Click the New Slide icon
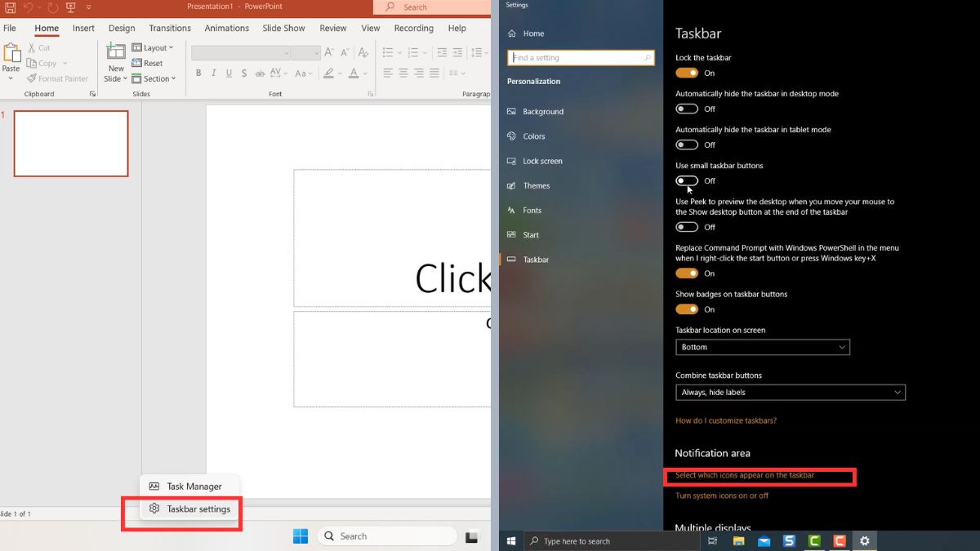 click(116, 51)
